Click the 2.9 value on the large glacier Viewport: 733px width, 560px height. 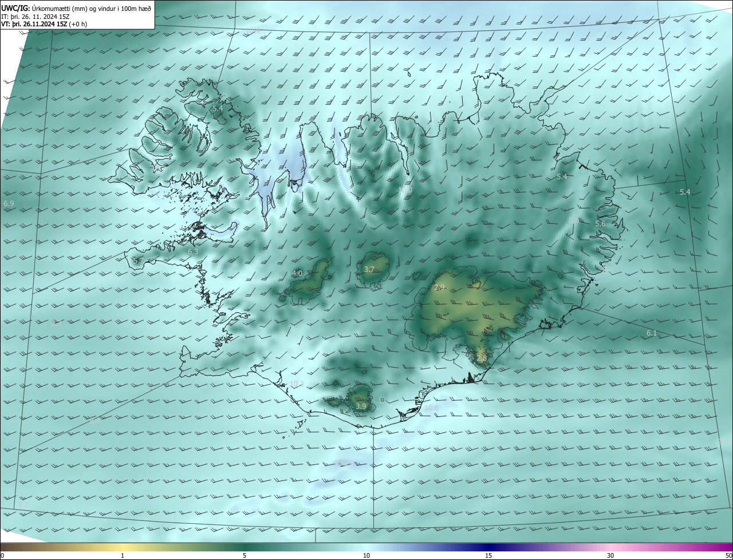click(439, 287)
